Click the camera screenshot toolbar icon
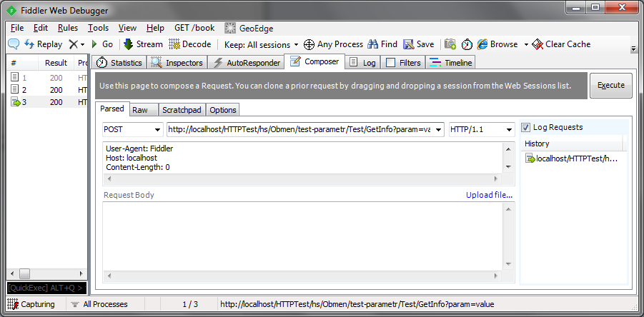Screen dimensions: 644x317 pos(450,44)
